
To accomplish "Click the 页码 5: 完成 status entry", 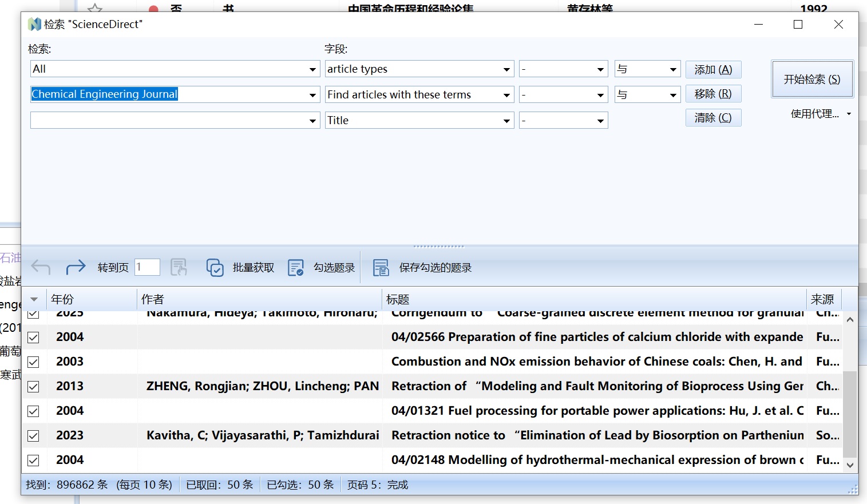I will click(x=378, y=485).
